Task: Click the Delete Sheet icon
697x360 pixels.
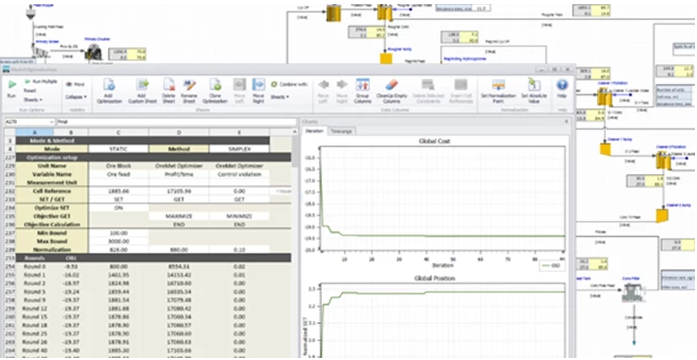Action: (169, 91)
